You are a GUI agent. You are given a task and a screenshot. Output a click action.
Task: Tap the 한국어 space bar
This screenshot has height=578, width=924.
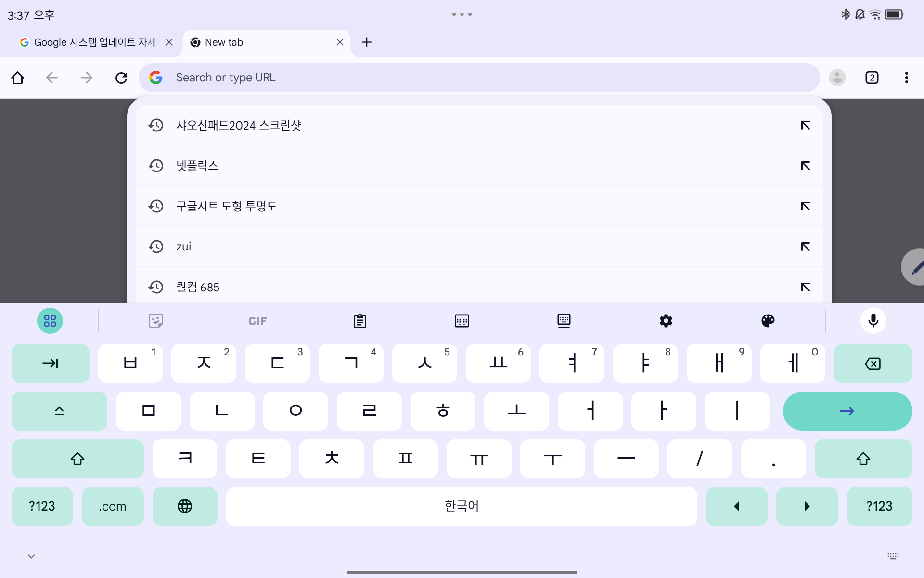pyautogui.click(x=462, y=506)
